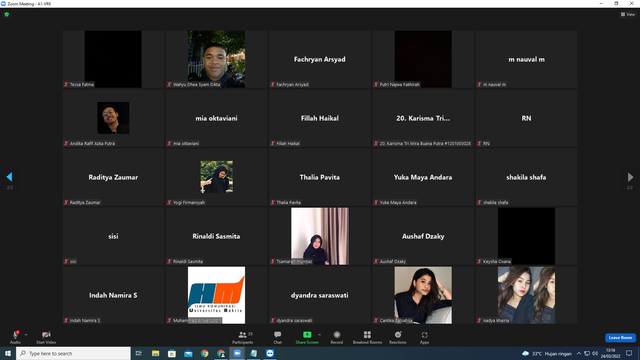Select Keysha Oxana's black video tile
This screenshot has width=640, height=360.
click(x=526, y=236)
